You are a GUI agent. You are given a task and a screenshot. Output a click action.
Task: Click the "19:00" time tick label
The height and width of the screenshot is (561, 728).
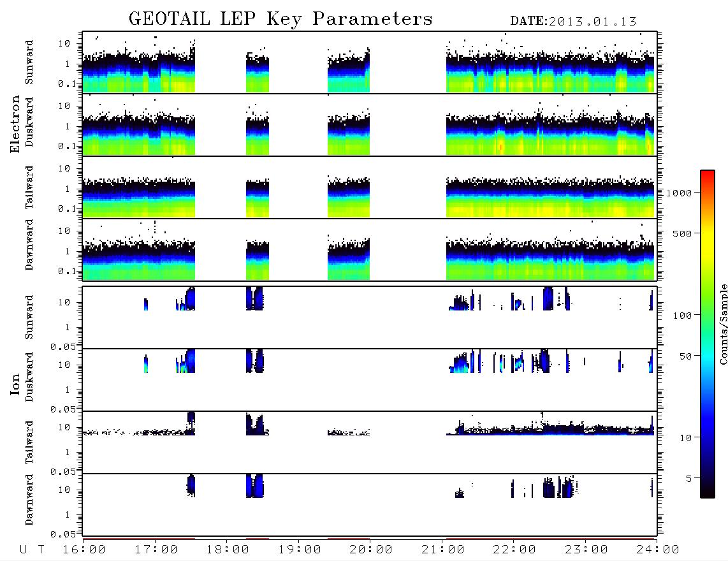pos(300,550)
